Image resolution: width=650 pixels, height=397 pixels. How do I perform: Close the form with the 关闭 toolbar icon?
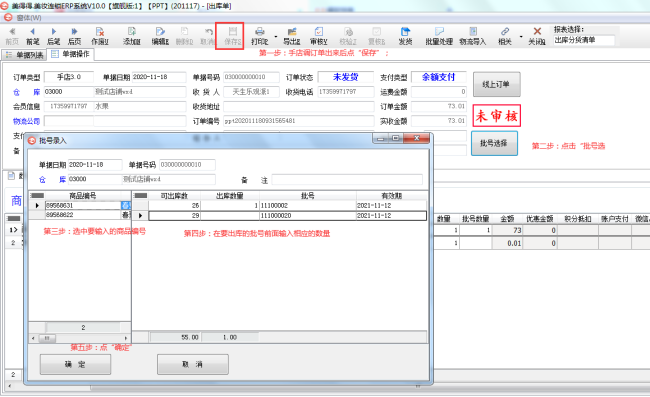click(x=537, y=36)
